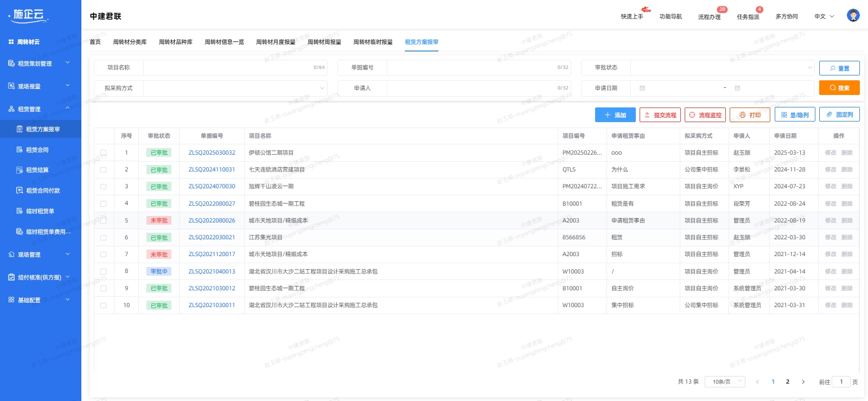This screenshot has height=401, width=868.
Task: Go to page 2 in pagination
Action: click(x=788, y=382)
